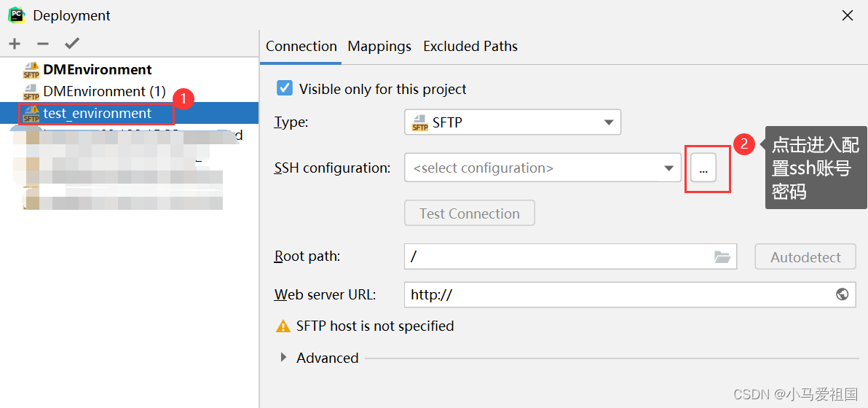This screenshot has height=408, width=868.
Task: Click the SSH configuration ellipsis button
Action: coord(703,168)
